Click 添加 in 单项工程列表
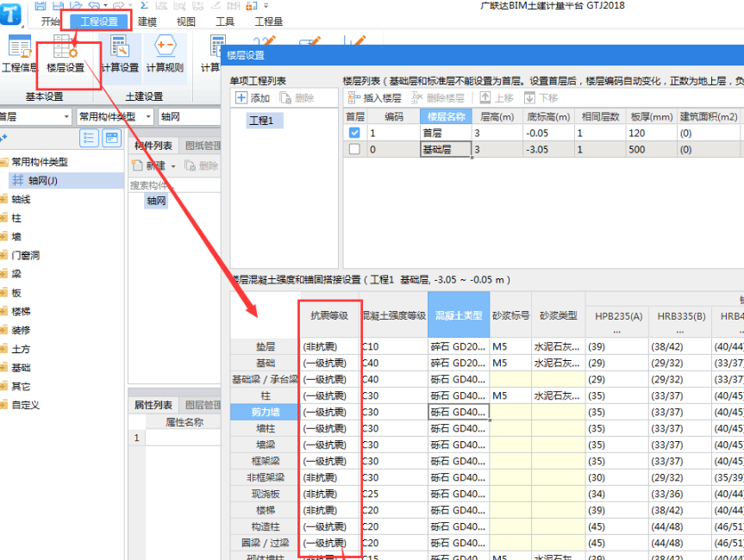This screenshot has width=744, height=560. click(x=253, y=98)
